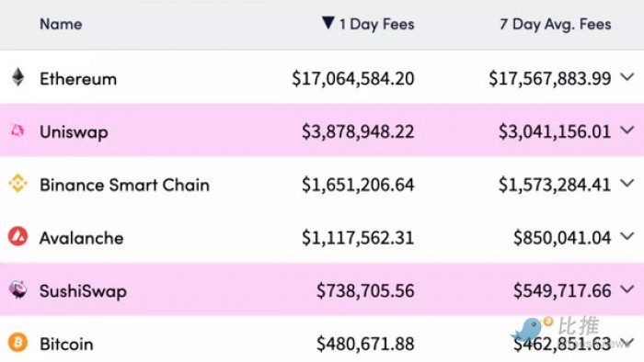The height and width of the screenshot is (362, 644).
Task: Expand the SushiSwap row chevron
Action: (x=627, y=289)
